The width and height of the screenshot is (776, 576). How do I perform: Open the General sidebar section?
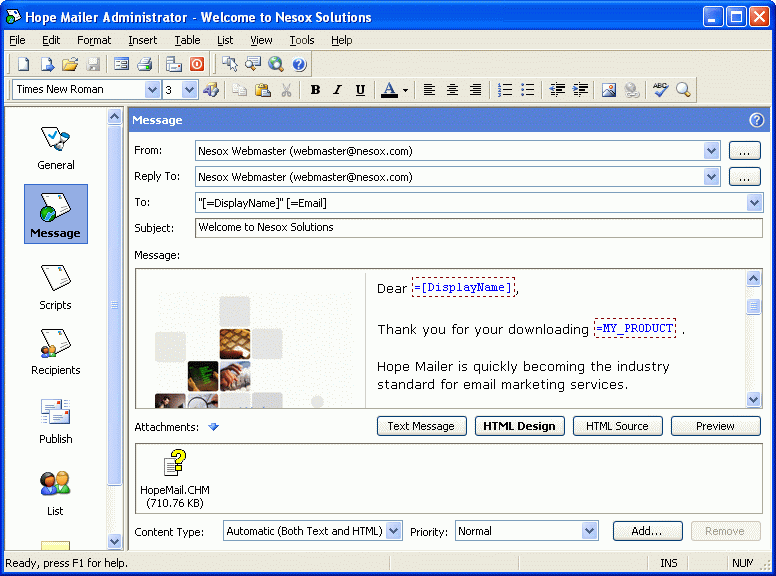point(55,148)
